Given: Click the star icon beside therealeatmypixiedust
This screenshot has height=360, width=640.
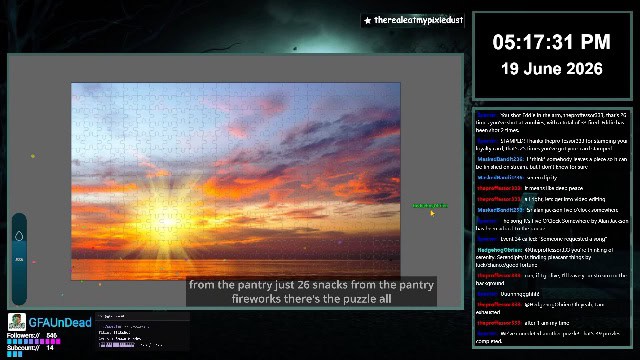Looking at the screenshot, I should (367, 20).
